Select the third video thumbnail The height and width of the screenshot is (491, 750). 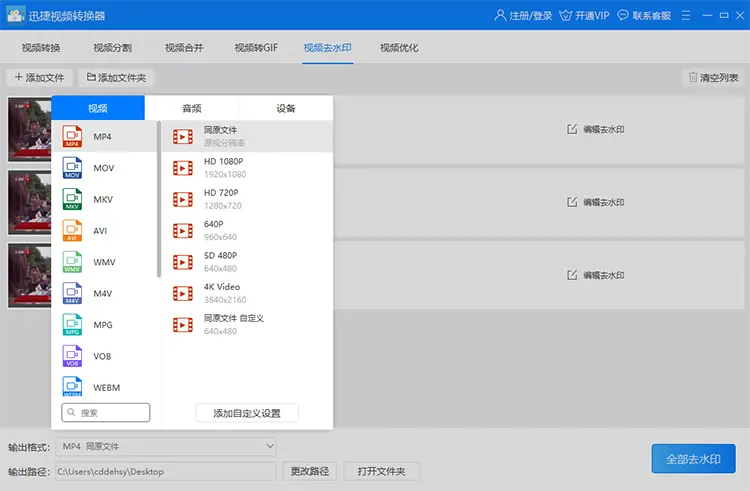(30, 275)
